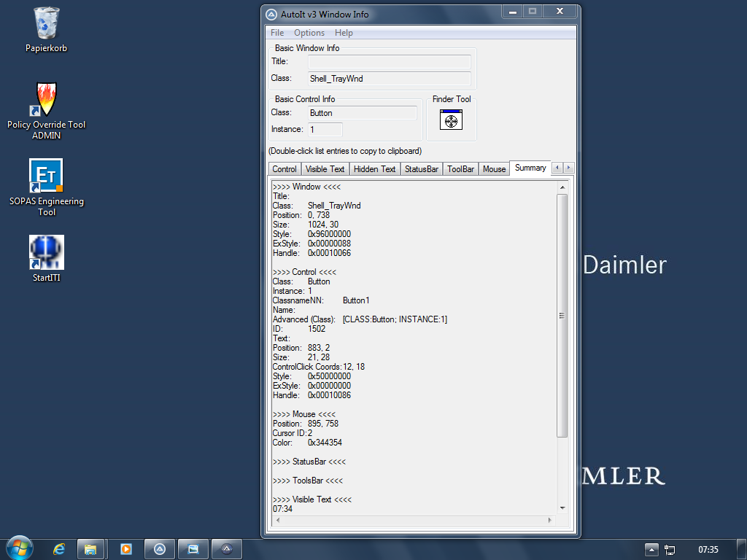Screen dimensions: 747x560
Task: Launch Internet Explorer from the taskbar
Action: click(59, 549)
